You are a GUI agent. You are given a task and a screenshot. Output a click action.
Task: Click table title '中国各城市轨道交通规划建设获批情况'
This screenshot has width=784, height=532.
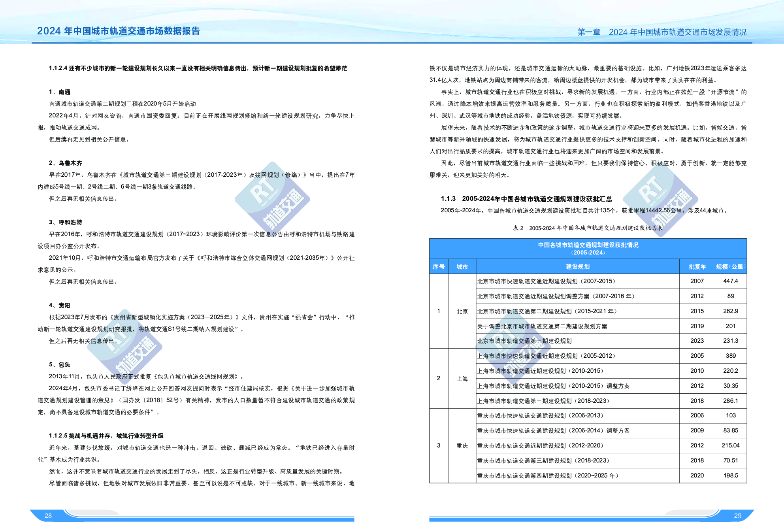point(588,245)
